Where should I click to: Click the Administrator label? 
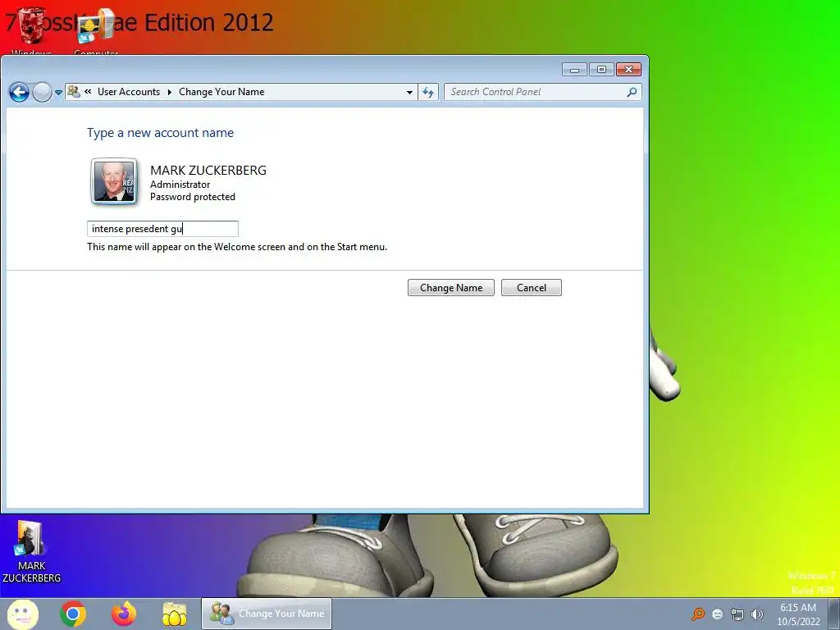pyautogui.click(x=180, y=185)
